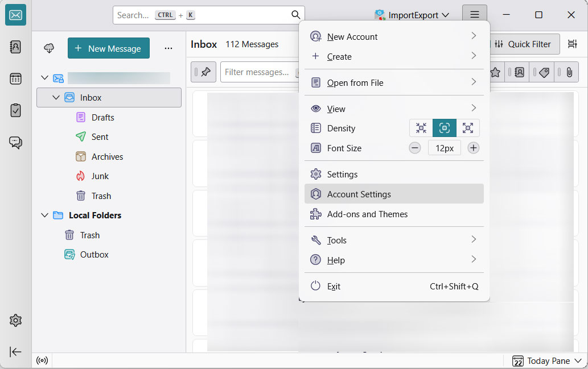This screenshot has width=588, height=369.
Task: Open the Address Book from sidebar
Action: (x=15, y=47)
